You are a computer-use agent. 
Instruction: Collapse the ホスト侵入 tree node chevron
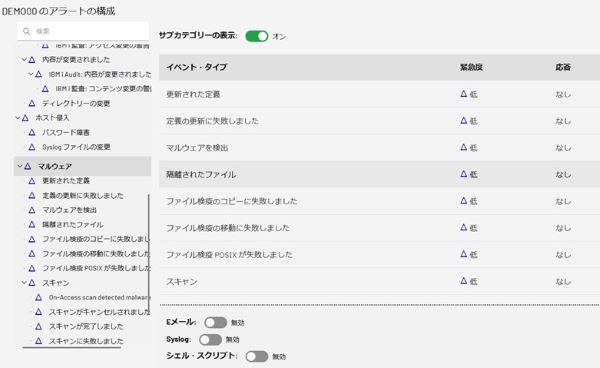18,118
